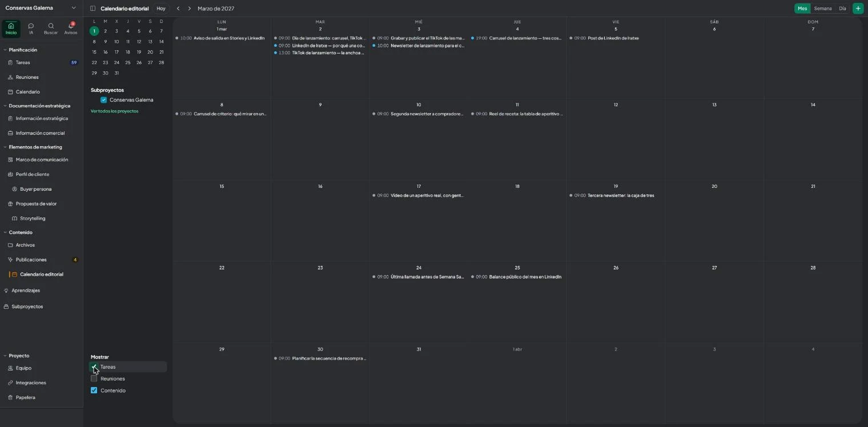Open Reuniones in the left sidebar

[41, 77]
